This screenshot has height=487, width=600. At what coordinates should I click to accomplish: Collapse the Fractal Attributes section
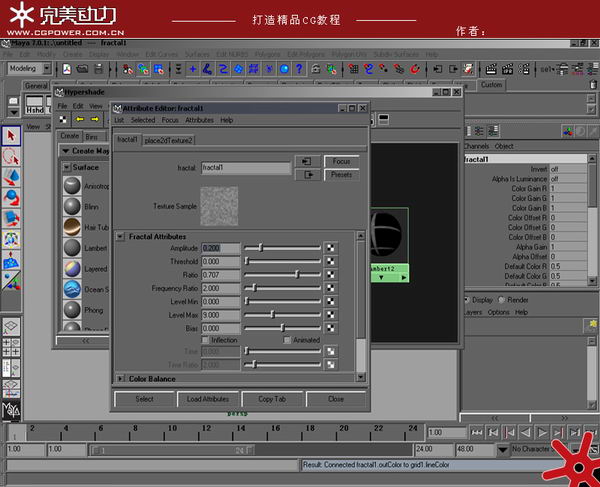tap(120, 237)
